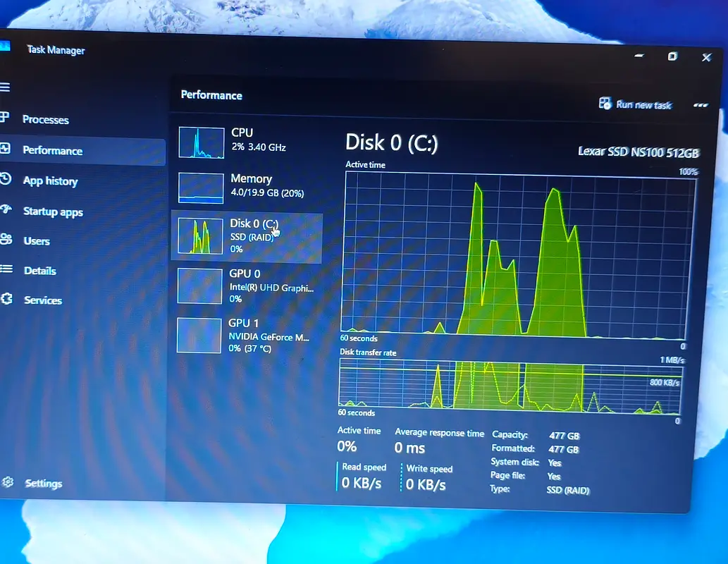Select Intel(R) UHD Graphics GPU 0 entry
This screenshot has width=728, height=564.
pyautogui.click(x=247, y=286)
